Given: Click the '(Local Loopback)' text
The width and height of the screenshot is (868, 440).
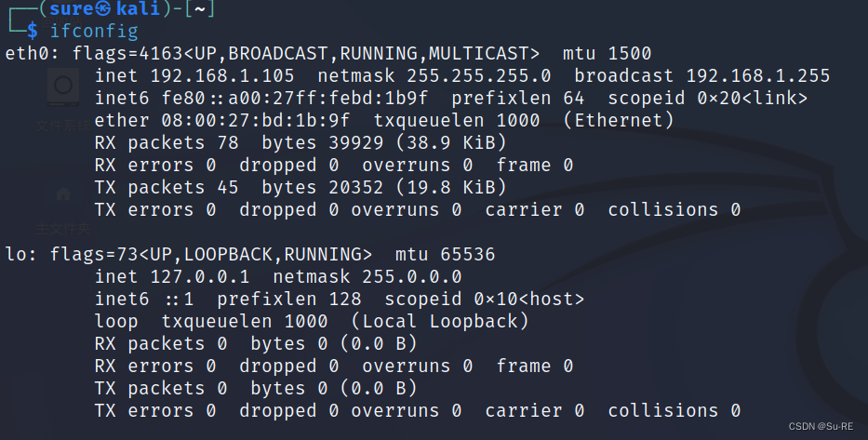Looking at the screenshot, I should pos(440,322).
